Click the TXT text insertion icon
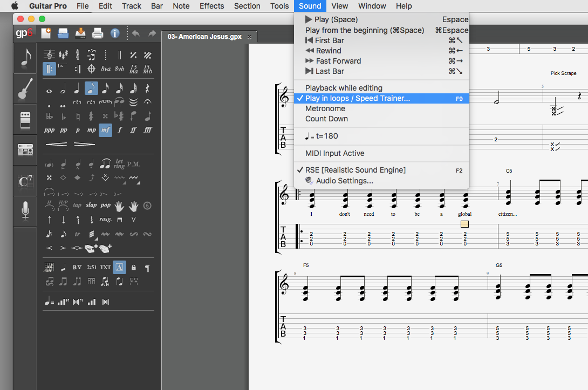588x390 pixels. click(x=105, y=268)
